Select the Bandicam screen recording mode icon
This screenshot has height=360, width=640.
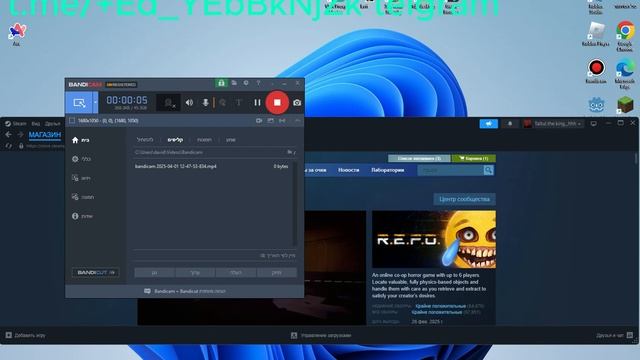click(x=79, y=102)
